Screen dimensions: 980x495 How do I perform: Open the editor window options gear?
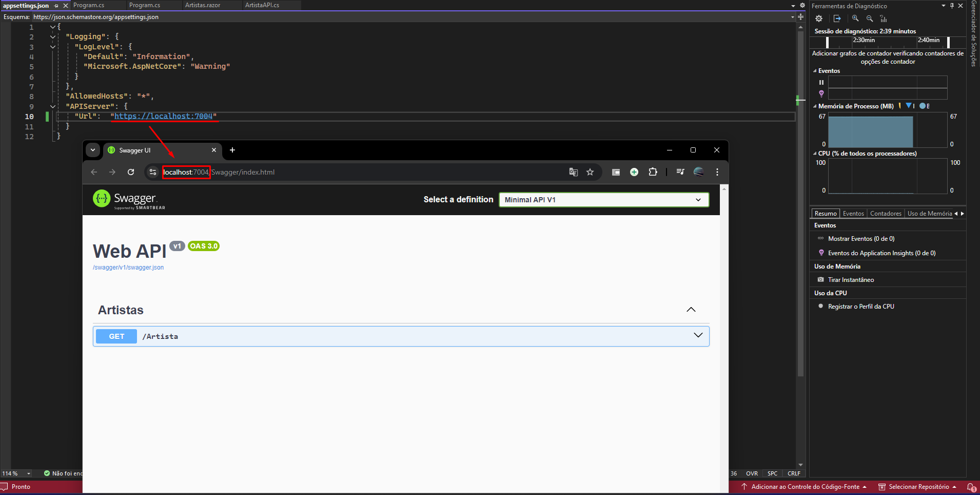[x=802, y=5]
